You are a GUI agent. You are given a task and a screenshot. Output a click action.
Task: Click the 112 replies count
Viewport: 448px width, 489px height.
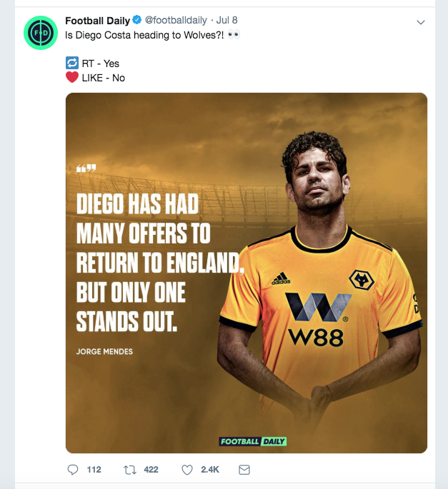(94, 470)
